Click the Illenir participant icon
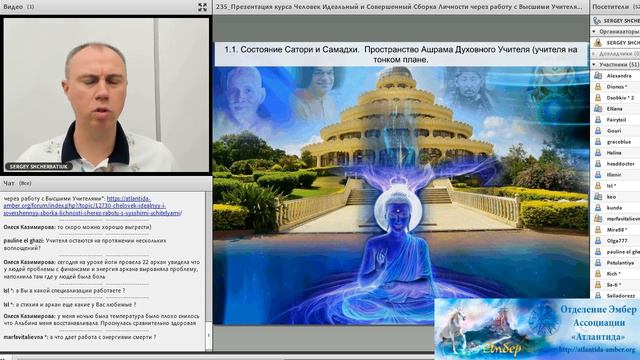 coord(598,175)
